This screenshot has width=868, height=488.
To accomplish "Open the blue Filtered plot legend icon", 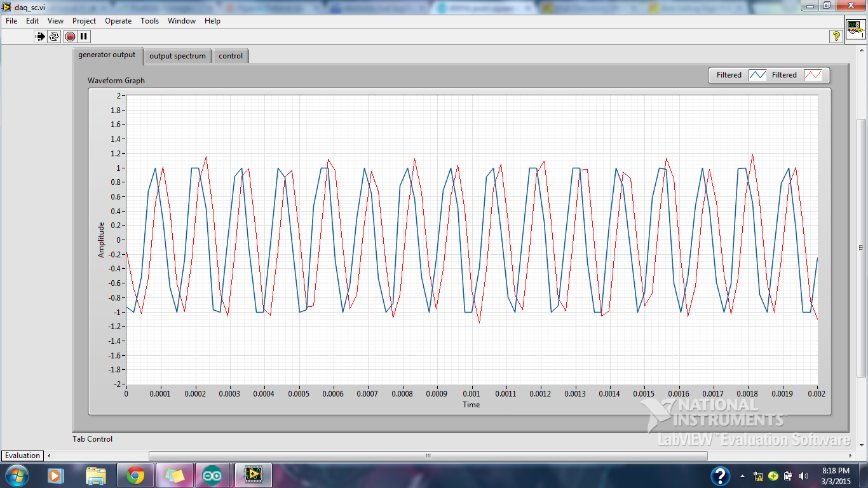I will click(757, 75).
